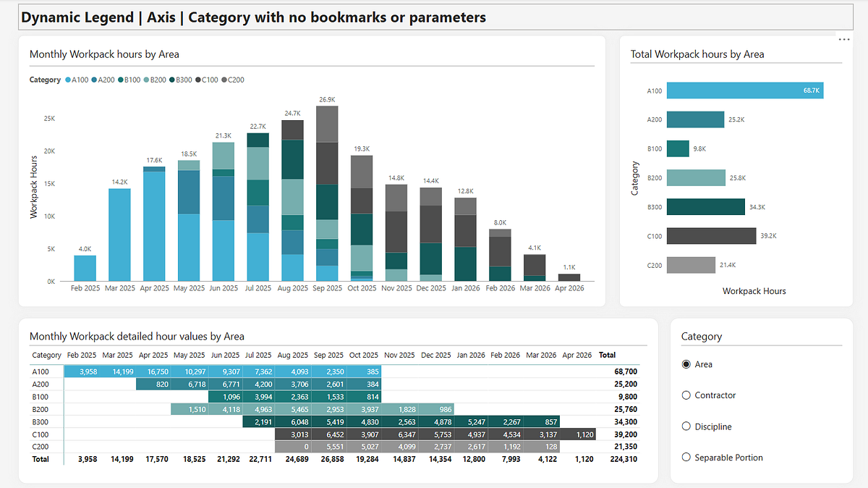The height and width of the screenshot is (488, 868).
Task: Select the Contractor radio button
Action: click(x=686, y=395)
